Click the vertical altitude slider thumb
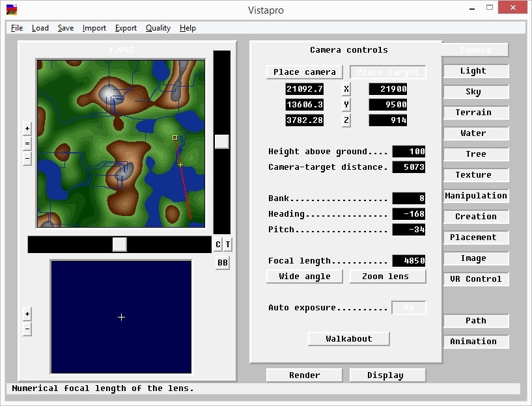 222,142
